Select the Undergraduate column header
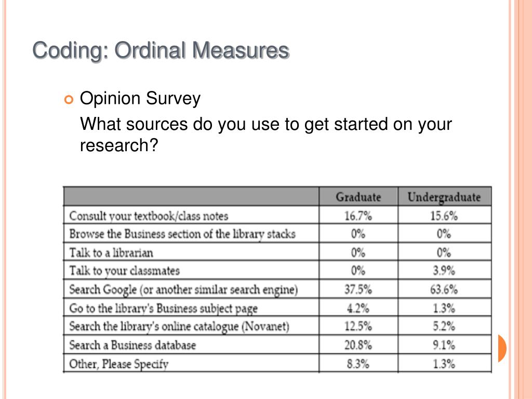This screenshot has height=399, width=532. tap(444, 197)
